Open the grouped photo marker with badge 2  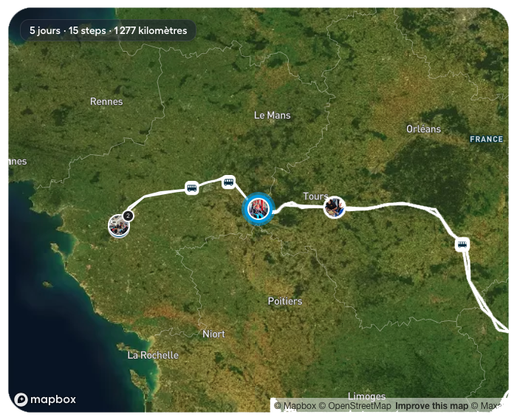pos(118,225)
